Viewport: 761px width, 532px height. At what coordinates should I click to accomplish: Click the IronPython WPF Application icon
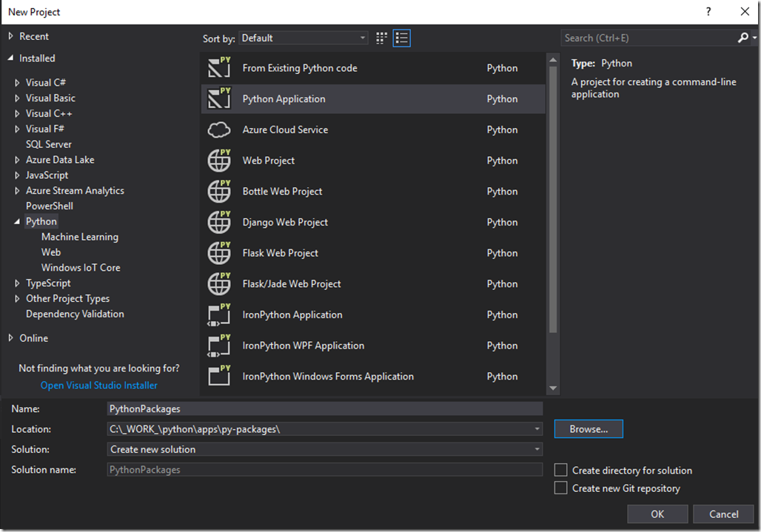219,346
